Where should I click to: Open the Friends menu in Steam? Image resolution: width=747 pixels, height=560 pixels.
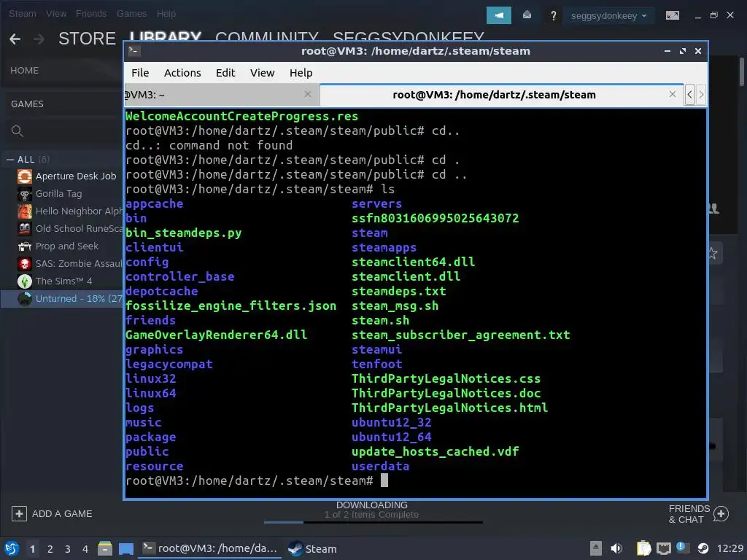(x=91, y=13)
